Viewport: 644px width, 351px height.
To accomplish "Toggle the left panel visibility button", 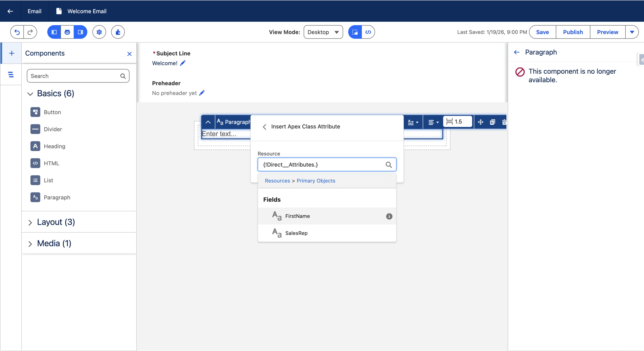I will click(54, 32).
